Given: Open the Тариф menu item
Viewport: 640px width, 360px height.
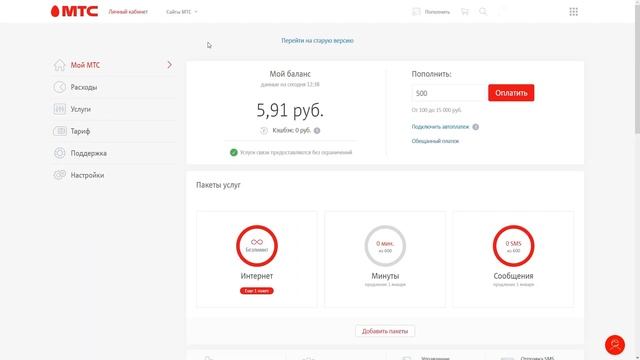Looking at the screenshot, I should coord(80,131).
